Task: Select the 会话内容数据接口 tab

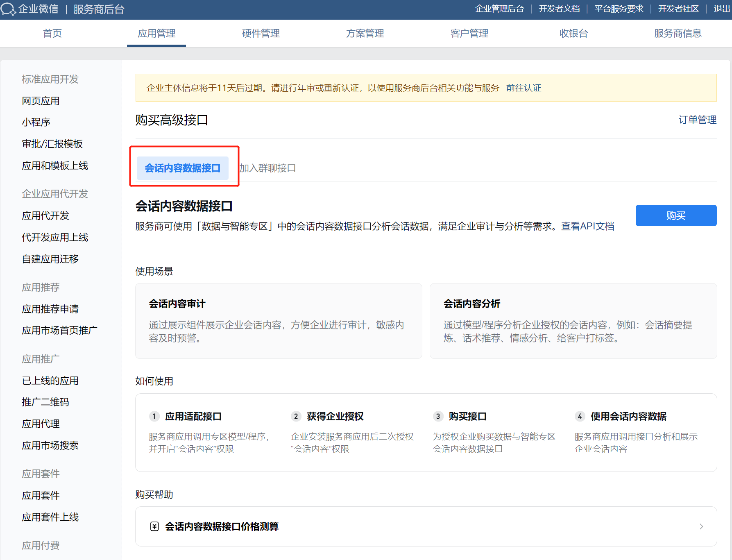Action: [x=183, y=168]
